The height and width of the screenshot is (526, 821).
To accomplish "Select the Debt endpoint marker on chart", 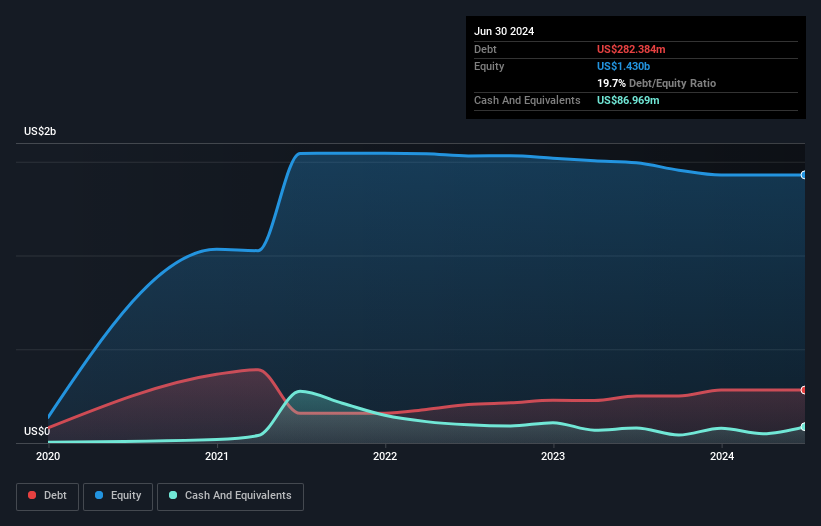I will tap(804, 390).
